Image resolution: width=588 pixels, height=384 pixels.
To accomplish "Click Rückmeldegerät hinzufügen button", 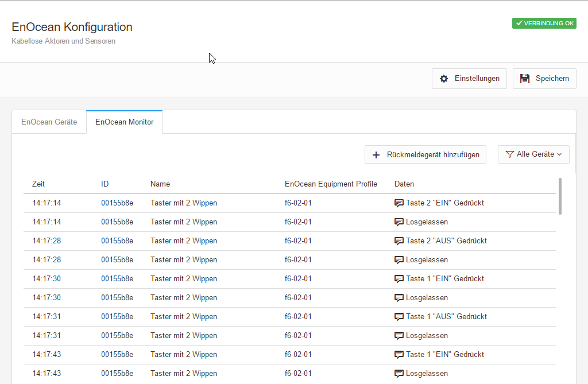I will pos(425,154).
